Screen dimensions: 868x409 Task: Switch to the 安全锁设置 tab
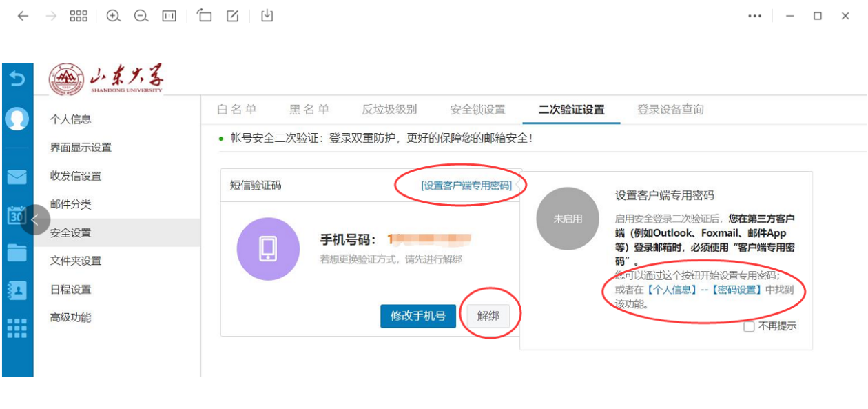tap(478, 110)
